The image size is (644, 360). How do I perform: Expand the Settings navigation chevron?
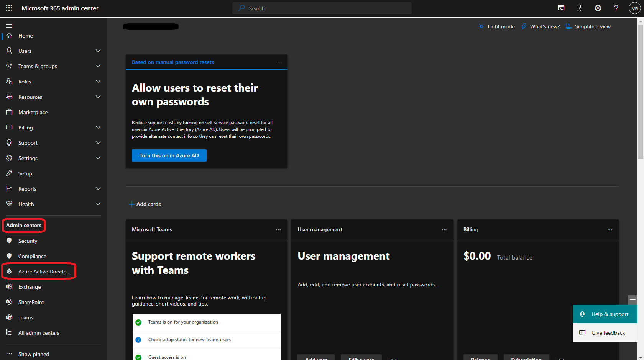point(98,158)
